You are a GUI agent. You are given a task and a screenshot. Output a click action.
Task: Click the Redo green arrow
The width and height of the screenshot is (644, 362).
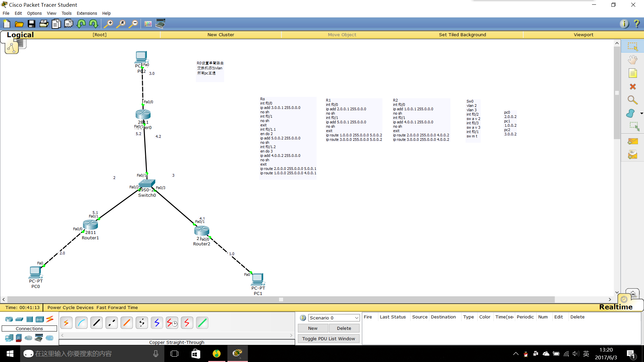coord(94,24)
